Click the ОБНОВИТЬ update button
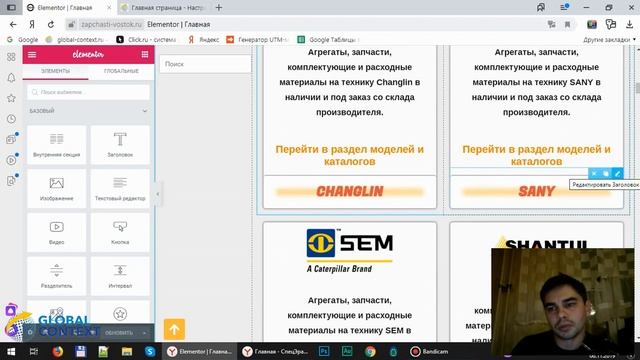This screenshot has height=360, width=640. 119,333
